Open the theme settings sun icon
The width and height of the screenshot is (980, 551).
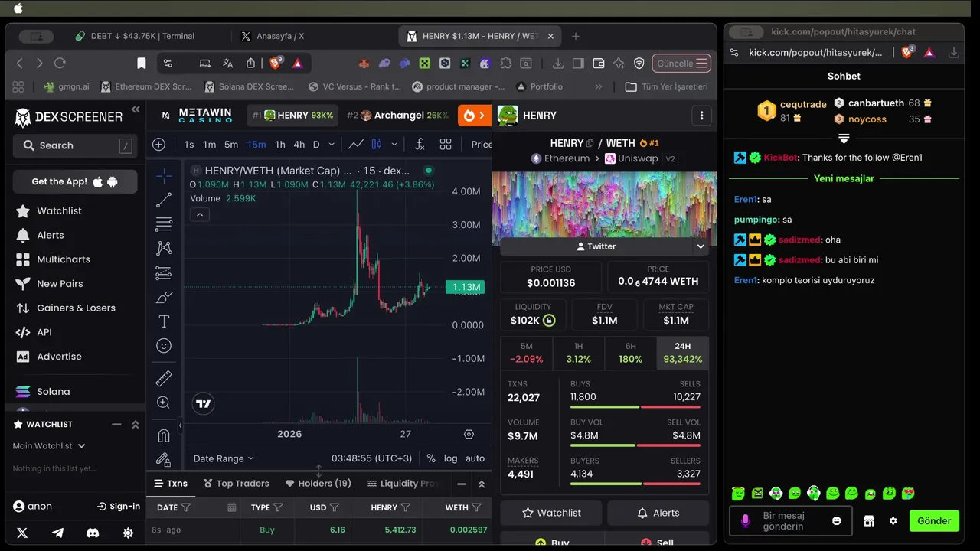pyautogui.click(x=128, y=533)
